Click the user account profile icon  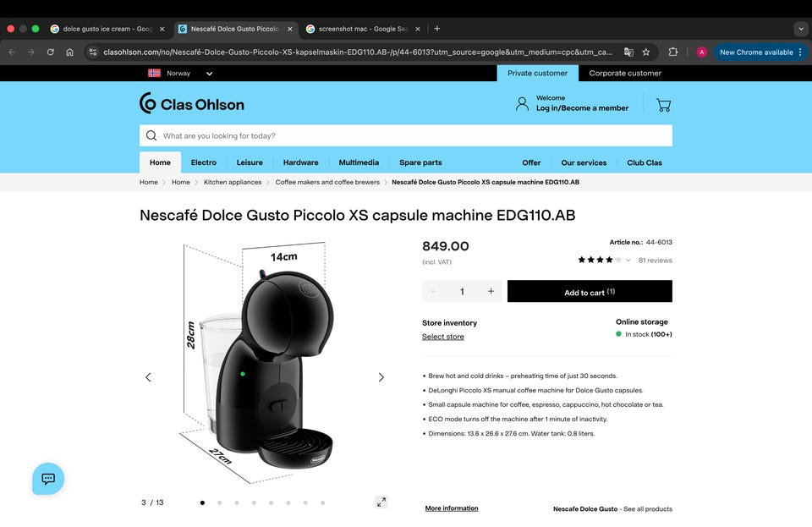[522, 104]
